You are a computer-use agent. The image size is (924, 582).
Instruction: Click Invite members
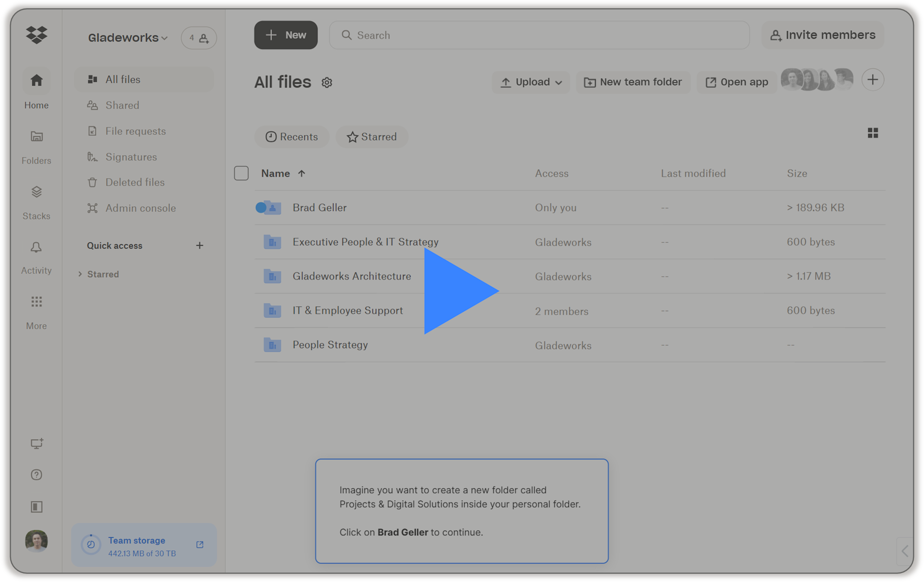(x=822, y=35)
